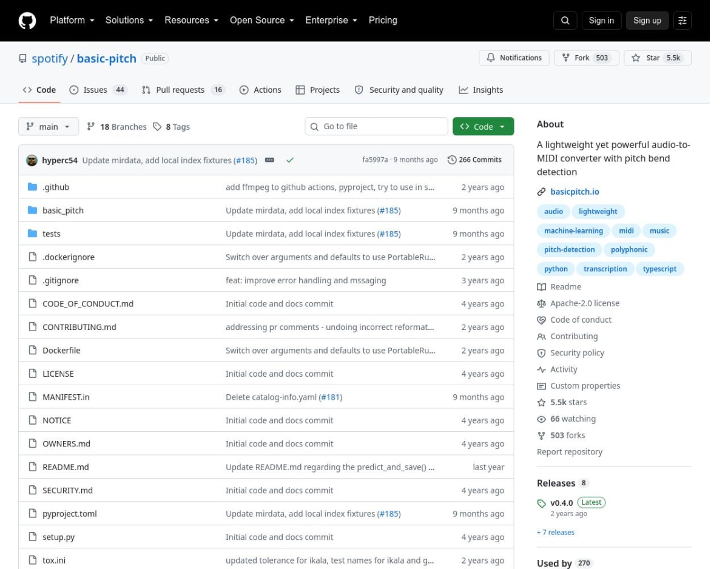This screenshot has height=569, width=728.
Task: Open the Pull requests tab
Action: (x=183, y=90)
